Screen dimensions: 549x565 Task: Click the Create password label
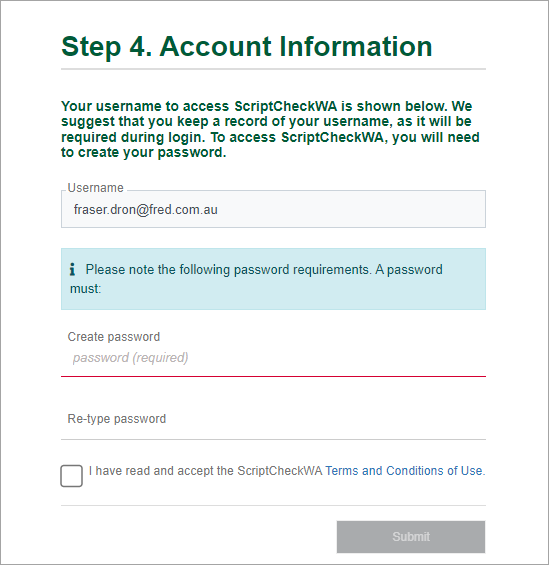[x=114, y=337]
